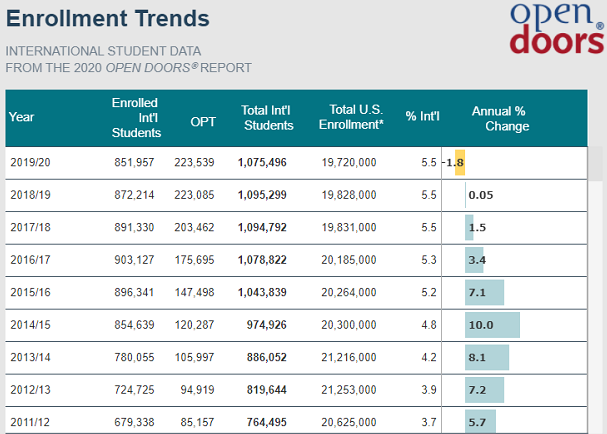Select the Total Int'l Students header
This screenshot has height=434, width=607.
click(x=267, y=118)
